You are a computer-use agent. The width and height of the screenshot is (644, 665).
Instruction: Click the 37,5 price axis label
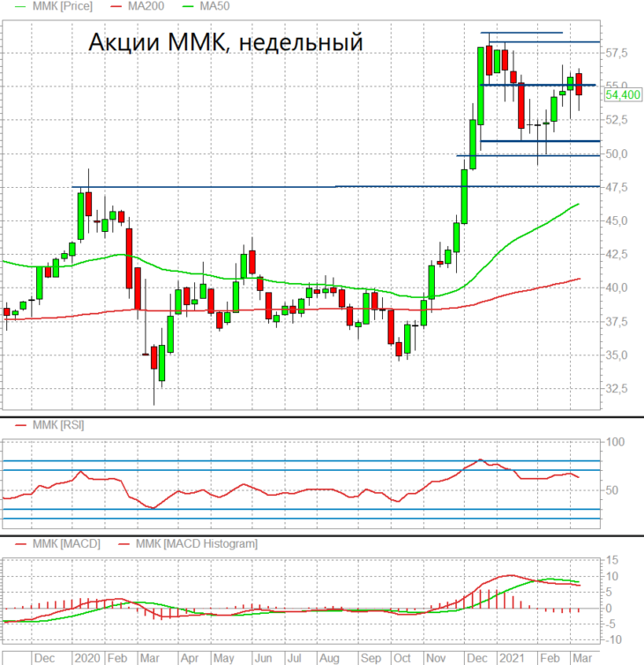pyautogui.click(x=617, y=322)
